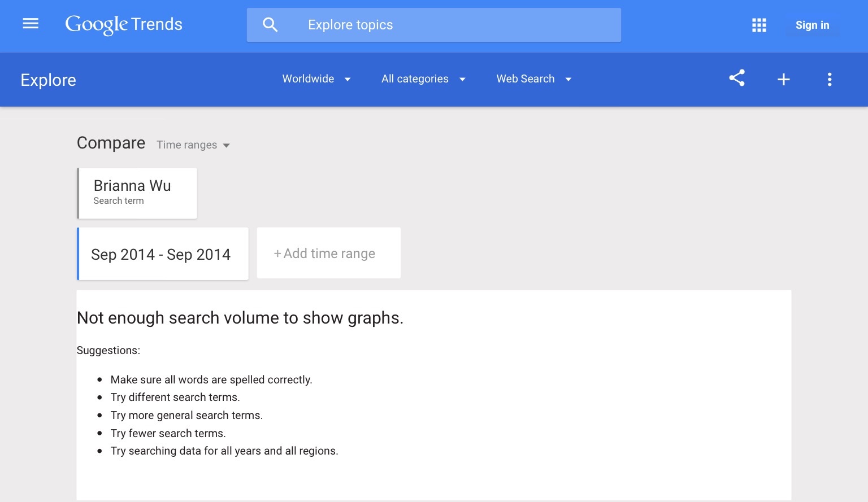This screenshot has width=868, height=502.
Task: Click the plus add icon in Explore bar
Action: pos(783,80)
